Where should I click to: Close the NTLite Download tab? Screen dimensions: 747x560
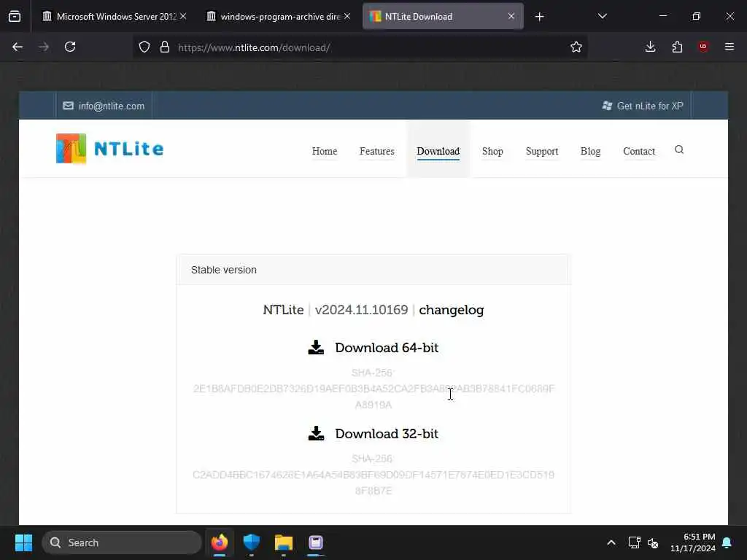(x=511, y=16)
